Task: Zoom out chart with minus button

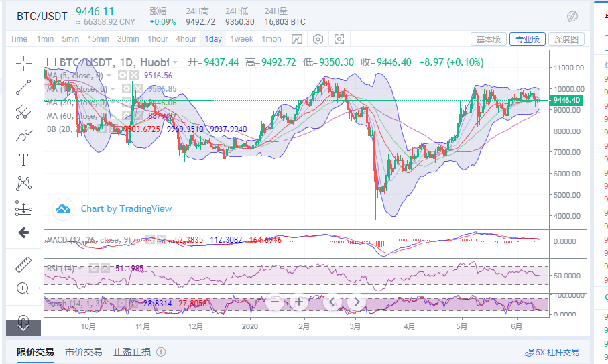Action: tap(275, 302)
